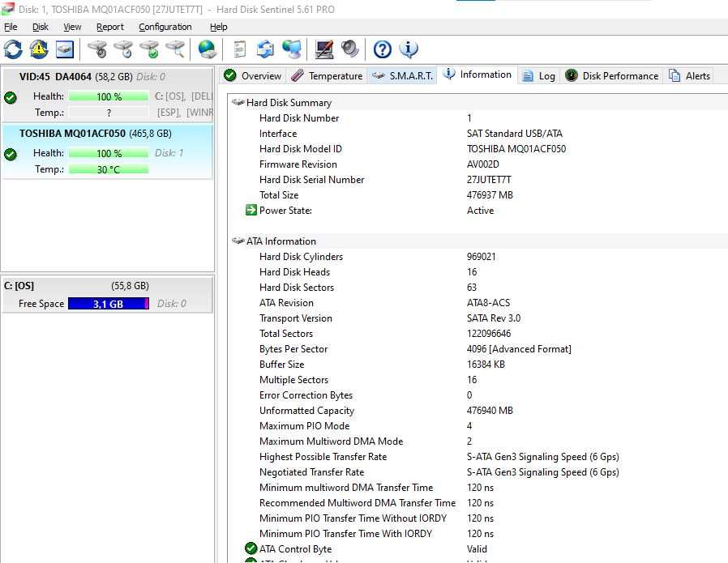This screenshot has height=563, width=728.
Task: Click the send report envelope arrows icon
Action: (266, 49)
